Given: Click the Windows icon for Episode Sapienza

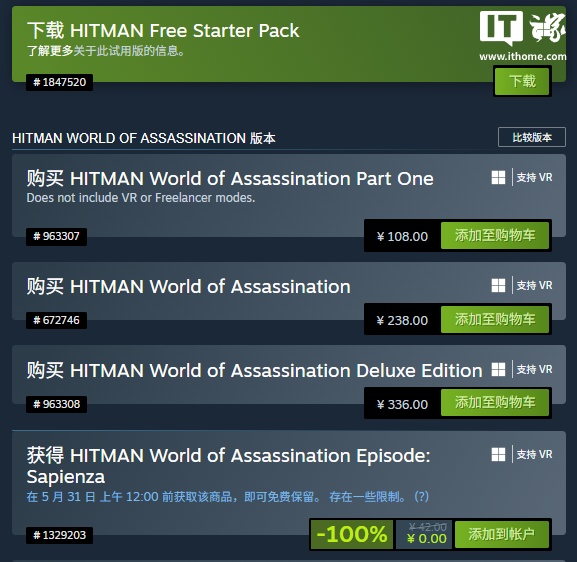Looking at the screenshot, I should (x=498, y=454).
